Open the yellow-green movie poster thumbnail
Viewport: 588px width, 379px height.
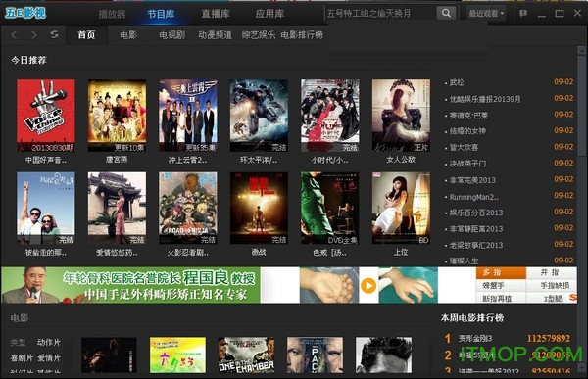click(x=177, y=355)
